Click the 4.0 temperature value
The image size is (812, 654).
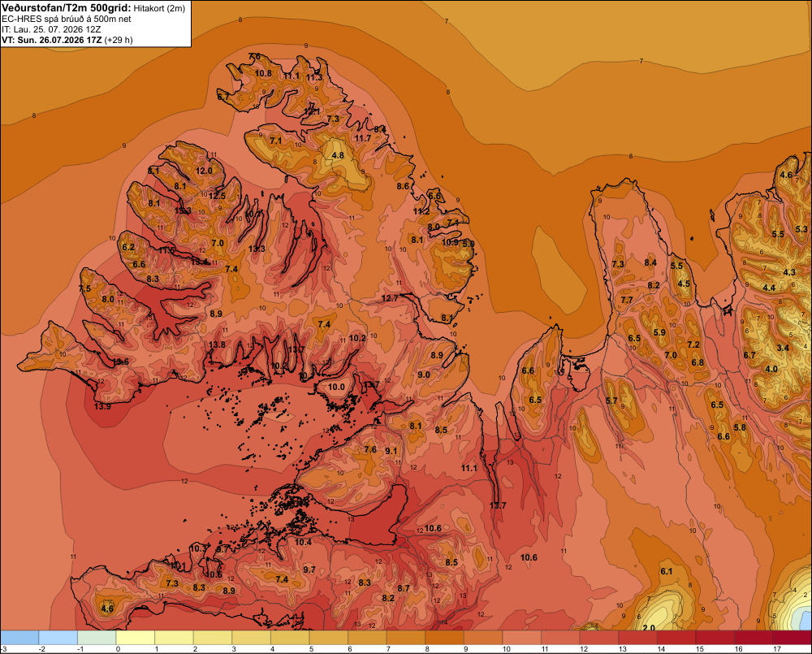tap(771, 369)
